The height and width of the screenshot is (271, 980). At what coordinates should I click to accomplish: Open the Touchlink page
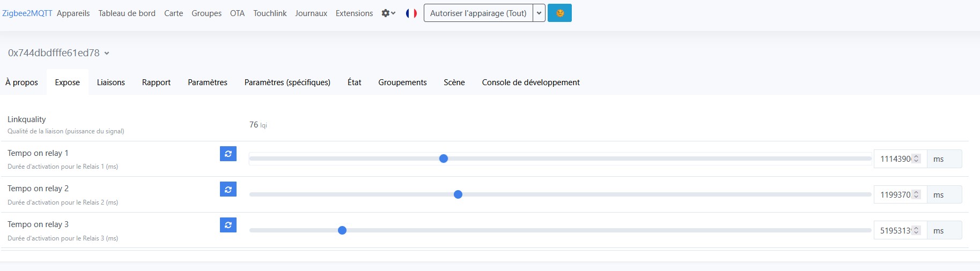point(270,13)
